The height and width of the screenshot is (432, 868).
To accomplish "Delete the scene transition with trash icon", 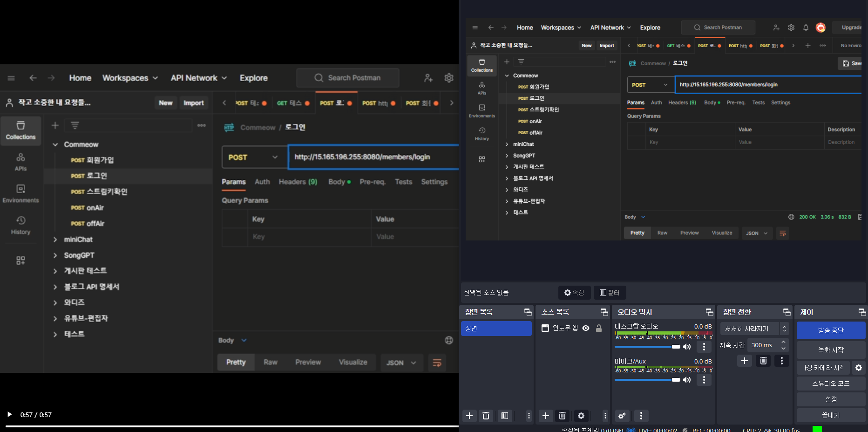I will pos(763,361).
